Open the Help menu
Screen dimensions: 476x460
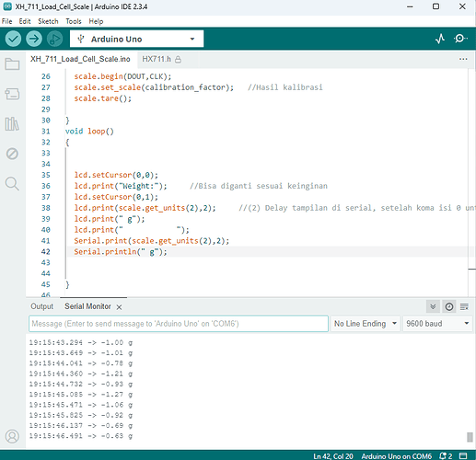tap(96, 21)
